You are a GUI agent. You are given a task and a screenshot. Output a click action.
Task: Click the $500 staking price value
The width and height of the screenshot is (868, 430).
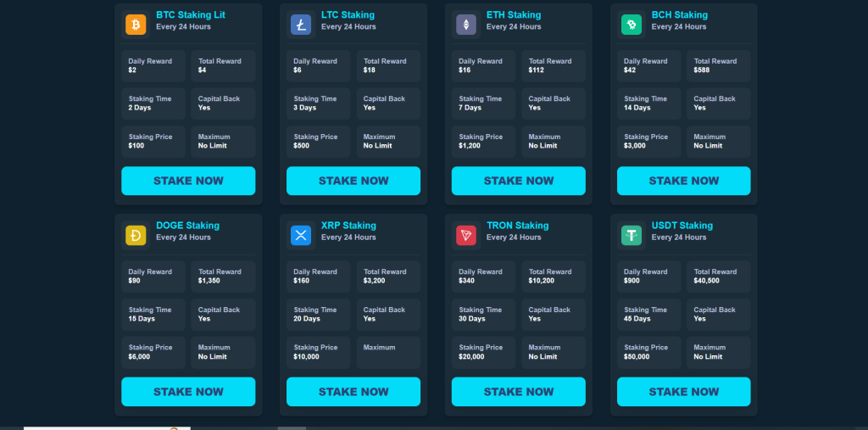click(301, 146)
